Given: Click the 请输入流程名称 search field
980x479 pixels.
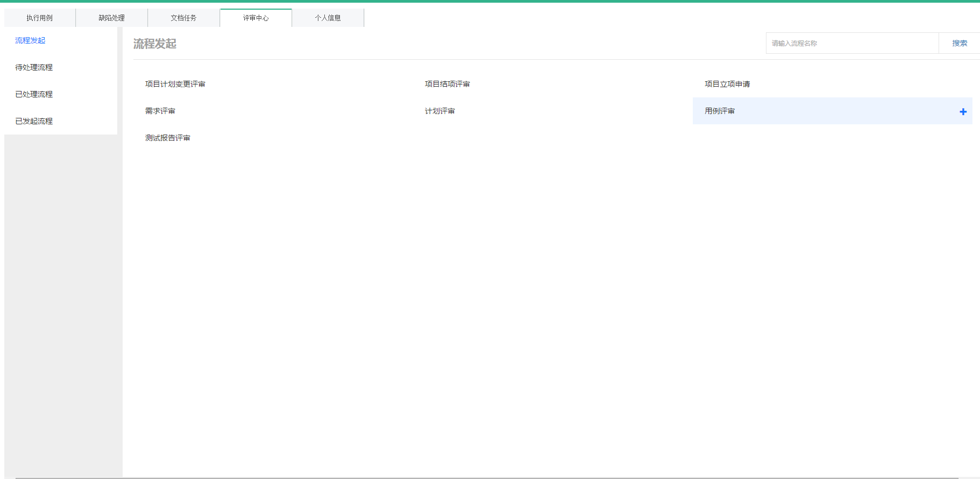Looking at the screenshot, I should click(852, 43).
